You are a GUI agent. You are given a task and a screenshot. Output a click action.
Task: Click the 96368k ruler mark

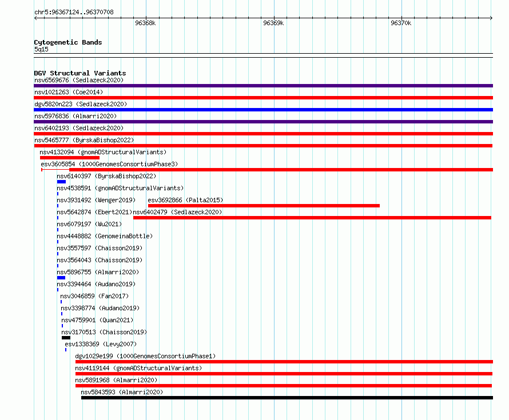pos(145,23)
